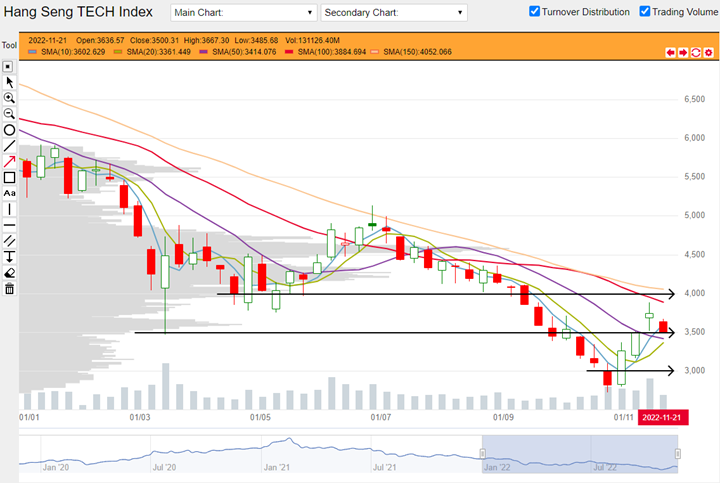Click Jan '21 in the navigator timeline

[x=277, y=467]
